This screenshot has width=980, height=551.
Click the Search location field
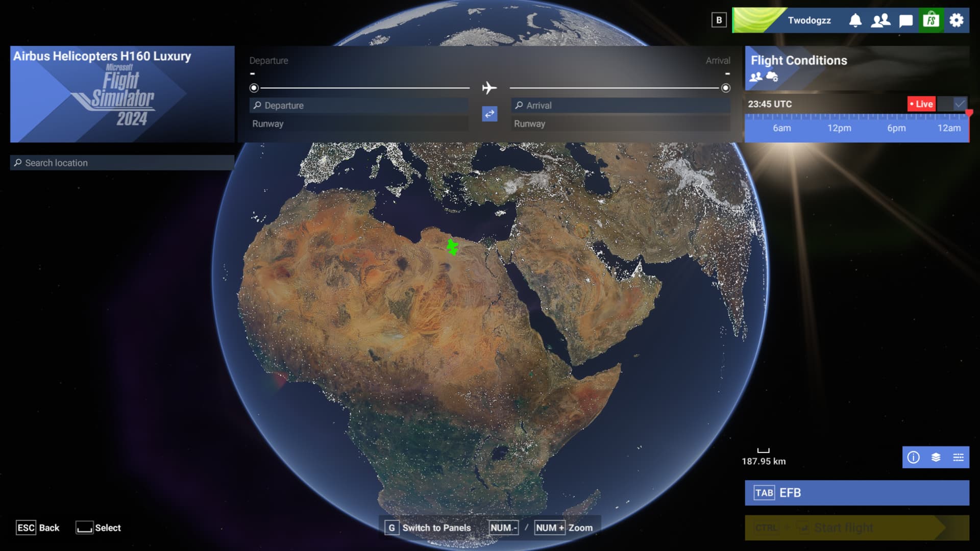pos(122,163)
